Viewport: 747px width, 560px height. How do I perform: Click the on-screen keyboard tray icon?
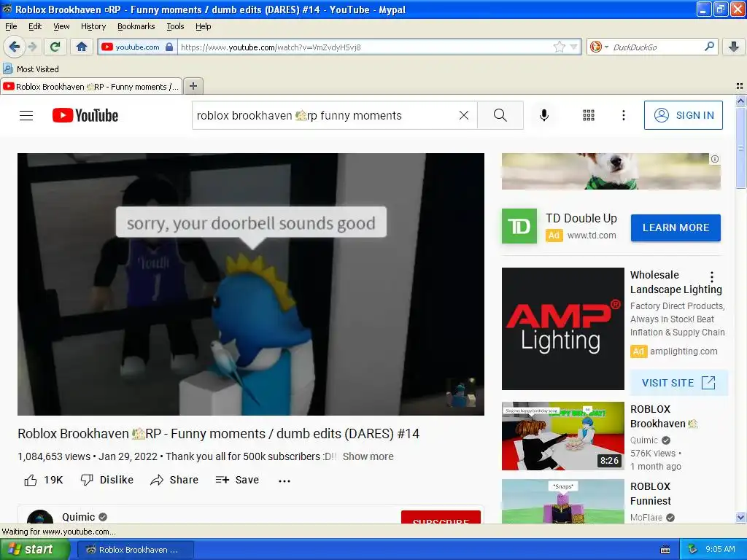pyautogui.click(x=665, y=550)
